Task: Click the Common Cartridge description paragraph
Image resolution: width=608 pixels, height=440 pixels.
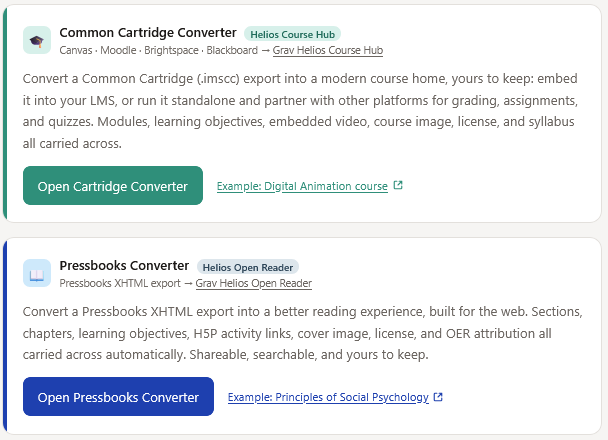Action: [x=301, y=111]
